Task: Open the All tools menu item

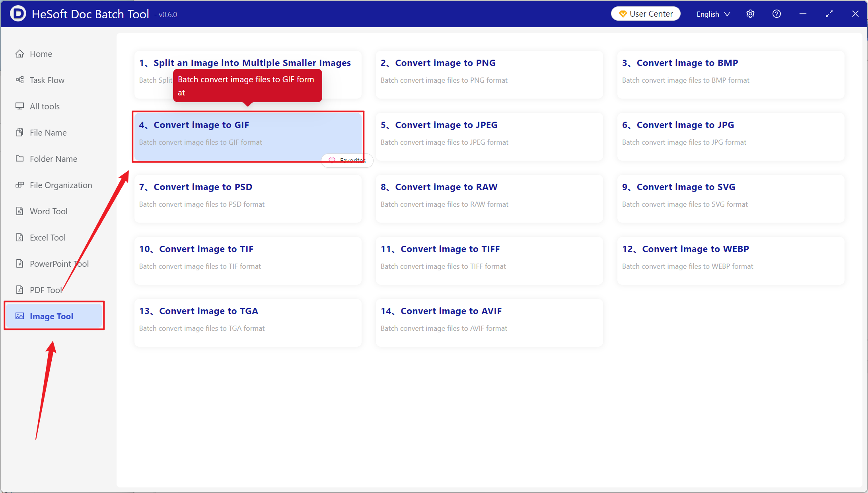Action: point(54,106)
